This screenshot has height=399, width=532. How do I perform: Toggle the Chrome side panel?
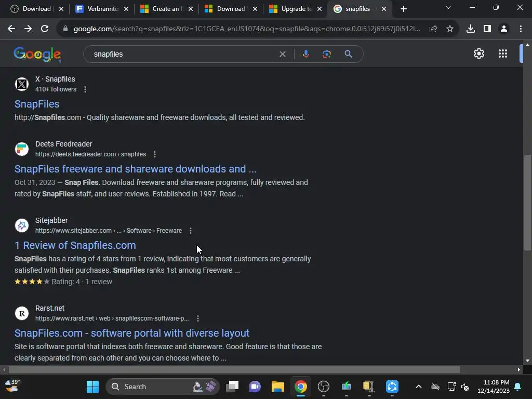pyautogui.click(x=487, y=29)
